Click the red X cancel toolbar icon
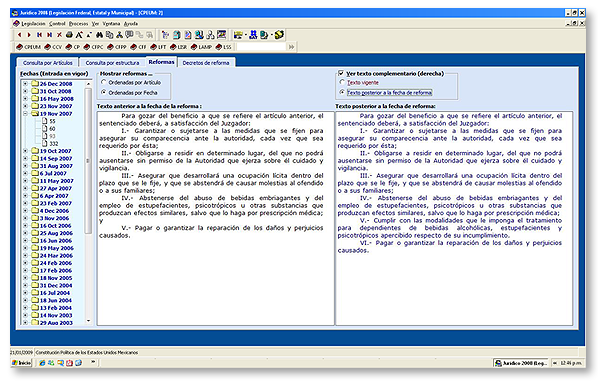The width and height of the screenshot is (598, 388). tap(59, 35)
